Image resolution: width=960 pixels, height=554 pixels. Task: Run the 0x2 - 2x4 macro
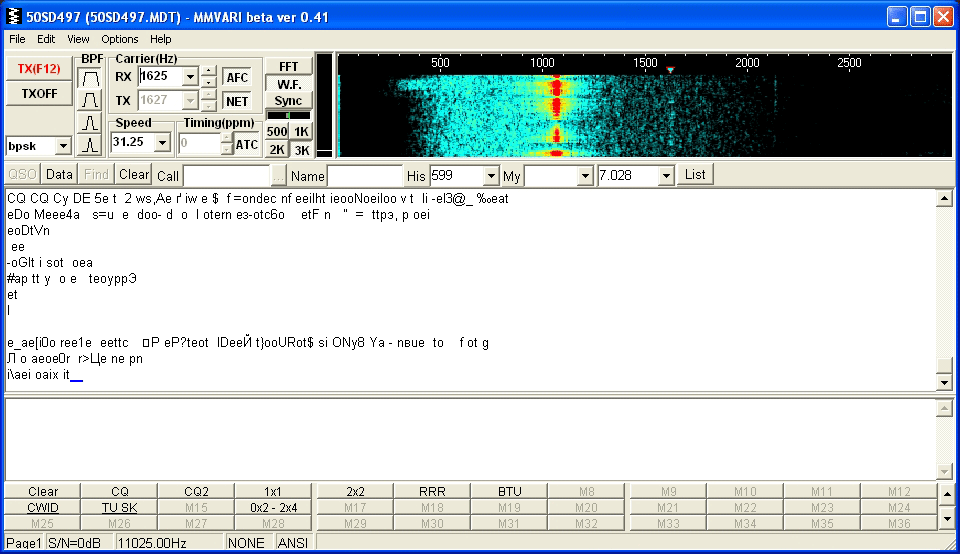click(273, 507)
